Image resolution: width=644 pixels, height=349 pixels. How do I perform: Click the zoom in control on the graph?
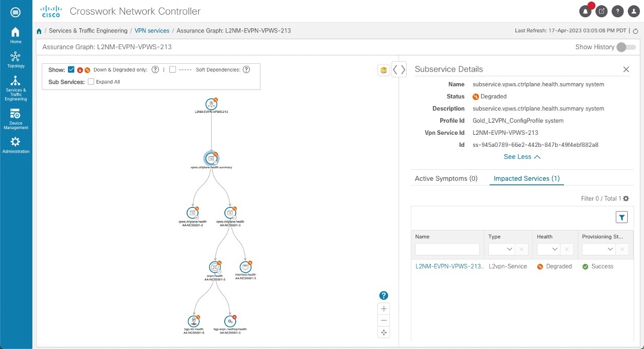point(384,308)
